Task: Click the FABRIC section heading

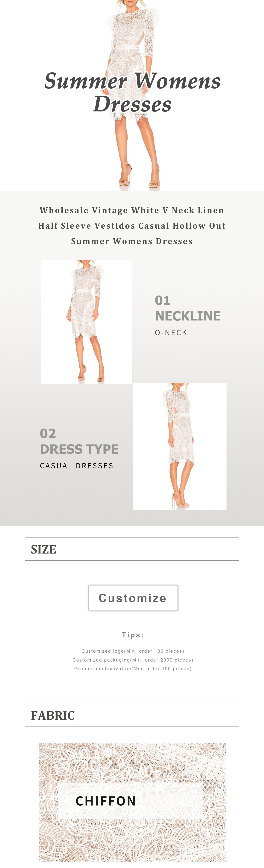Action: pos(53,715)
